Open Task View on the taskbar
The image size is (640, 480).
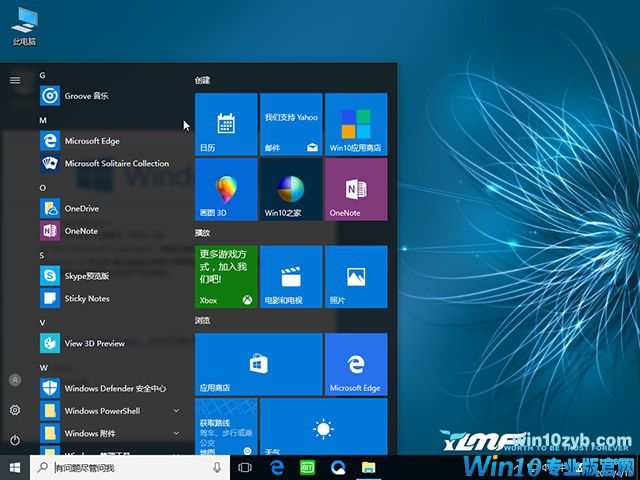point(246,467)
